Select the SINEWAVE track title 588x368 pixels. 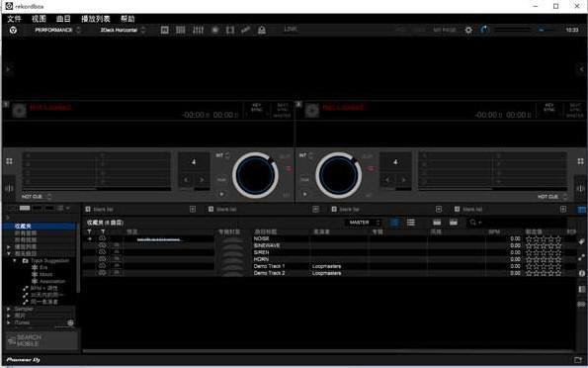(267, 245)
